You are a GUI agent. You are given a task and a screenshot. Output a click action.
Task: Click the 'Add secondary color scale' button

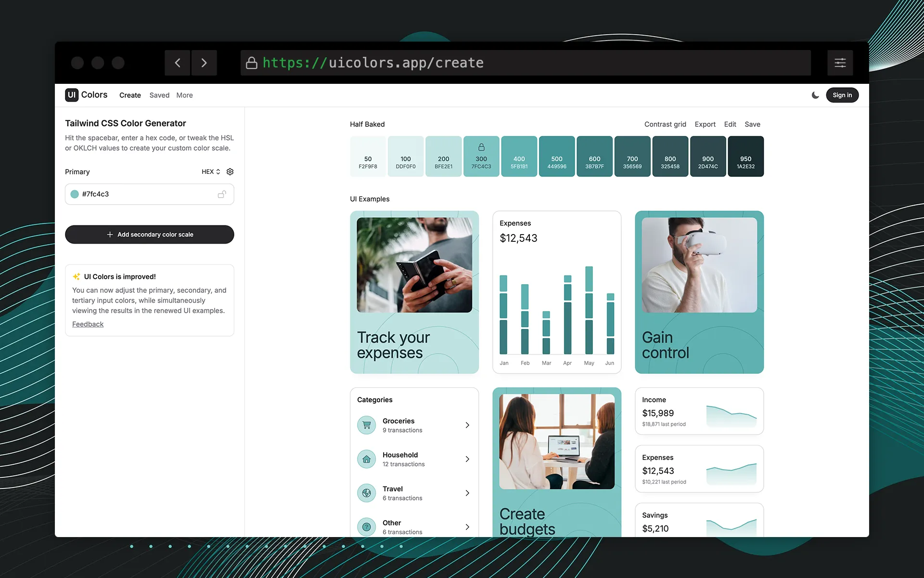point(150,234)
